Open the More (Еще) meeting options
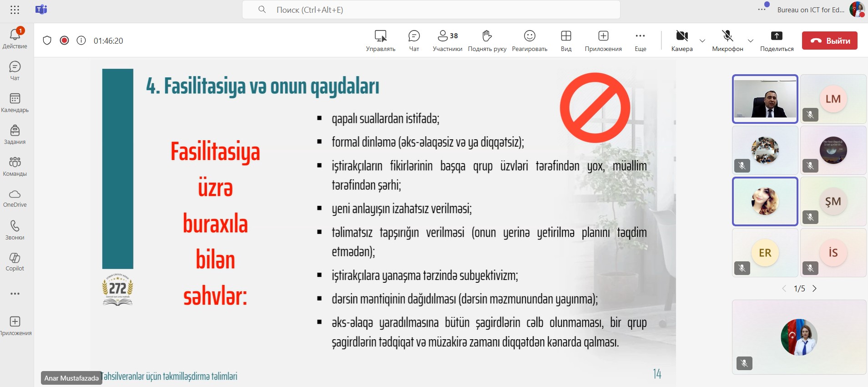 tap(641, 41)
